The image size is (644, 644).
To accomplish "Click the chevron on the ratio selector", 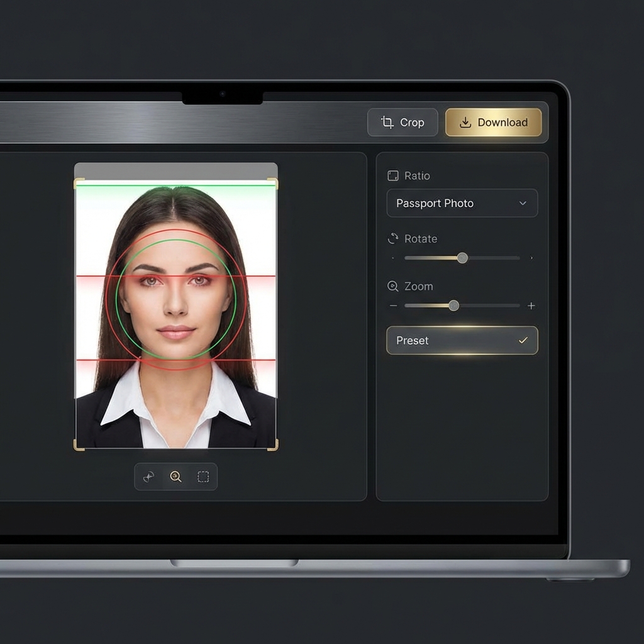I will pos(522,203).
